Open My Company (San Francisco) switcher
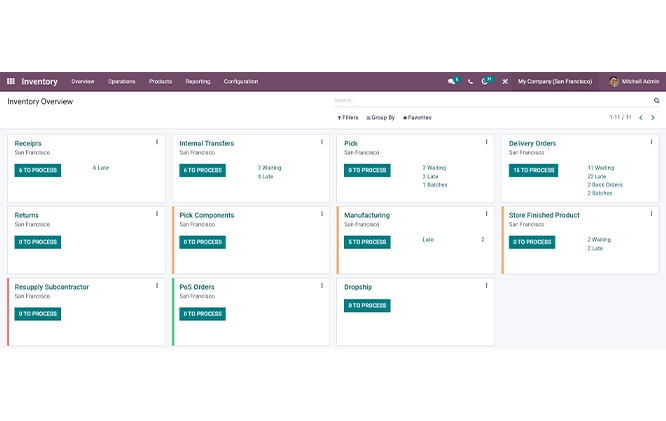Image resolution: width=666 pixels, height=421 pixels. (x=555, y=82)
